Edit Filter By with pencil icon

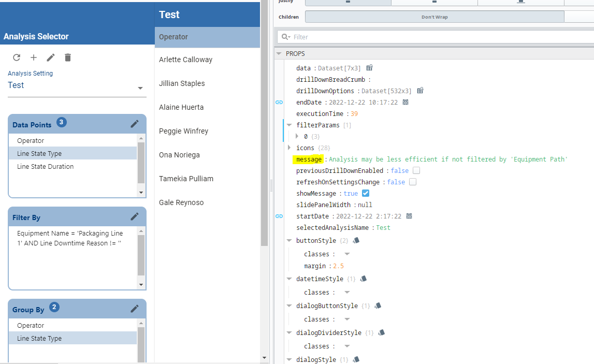pos(135,216)
